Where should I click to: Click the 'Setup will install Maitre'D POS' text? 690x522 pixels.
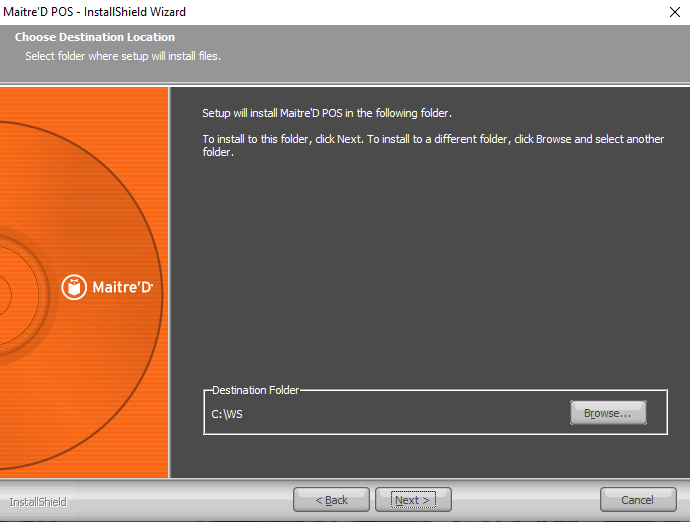[327, 113]
